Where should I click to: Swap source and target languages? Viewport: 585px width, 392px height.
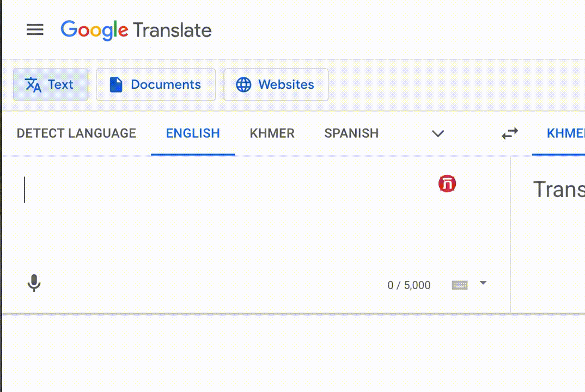pyautogui.click(x=510, y=133)
